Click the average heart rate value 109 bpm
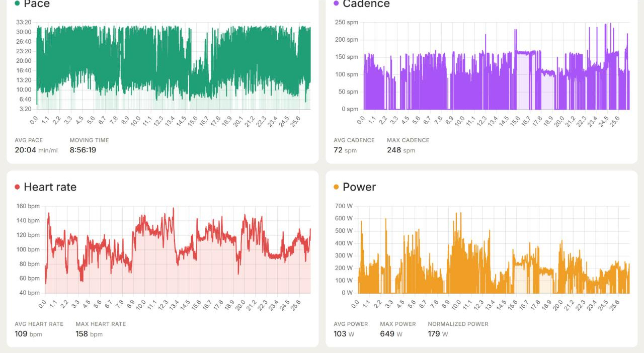Viewport: 644px width, 353px height. pos(28,334)
